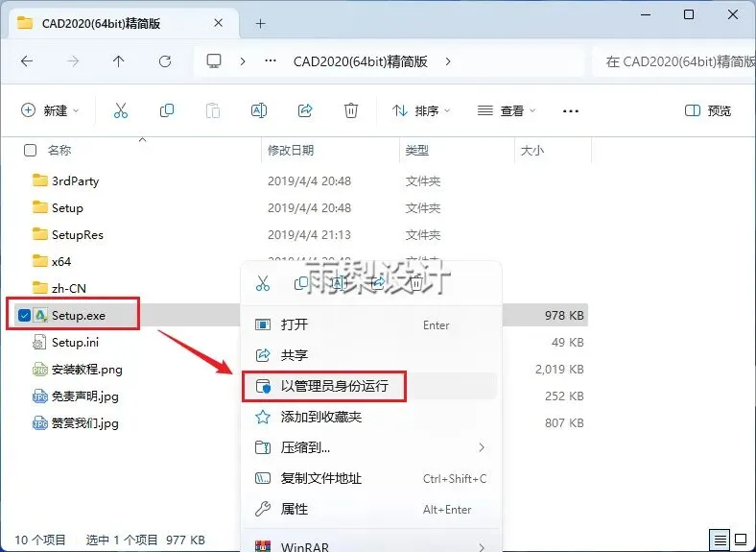This screenshot has width=756, height=552.
Task: Expand the 压缩到... submenu arrow
Action: (x=482, y=447)
